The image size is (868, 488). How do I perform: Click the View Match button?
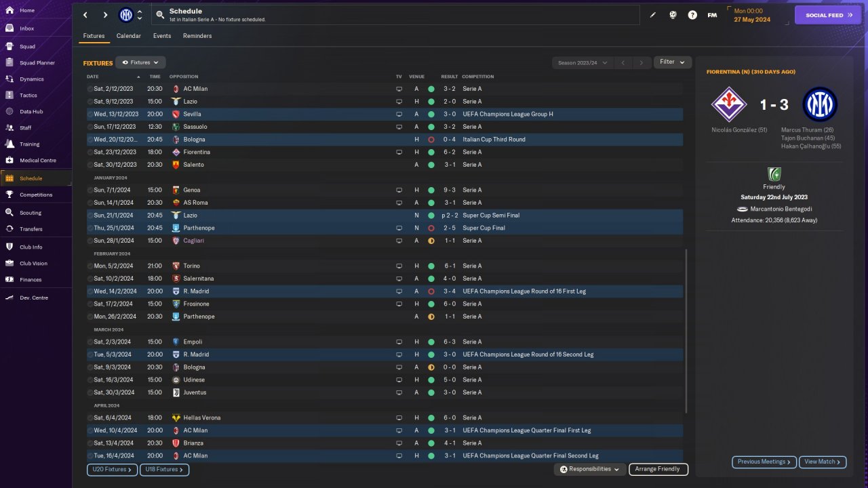(823, 462)
